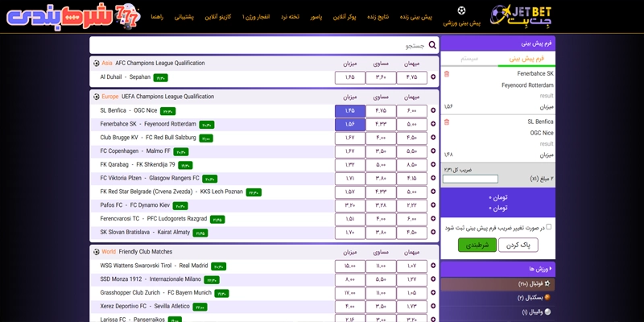Select away odds for Fenerbahce - Feyenoord
This screenshot has height=322, width=644.
click(x=411, y=125)
